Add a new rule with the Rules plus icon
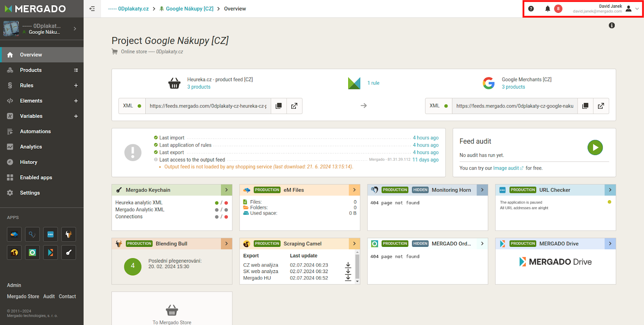Image resolution: width=644 pixels, height=325 pixels. pos(76,85)
